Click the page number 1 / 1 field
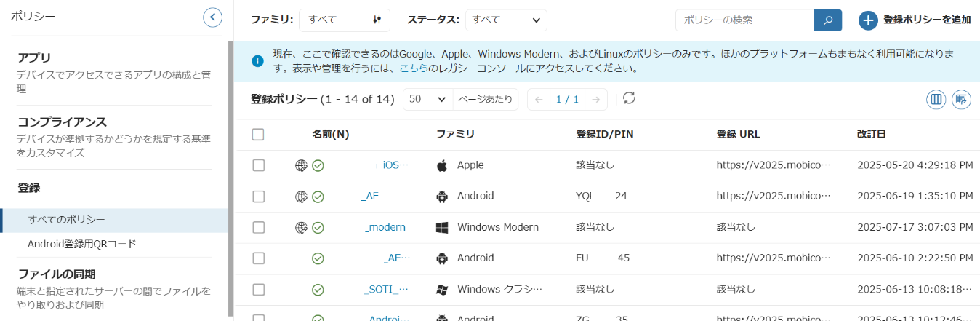 click(568, 99)
